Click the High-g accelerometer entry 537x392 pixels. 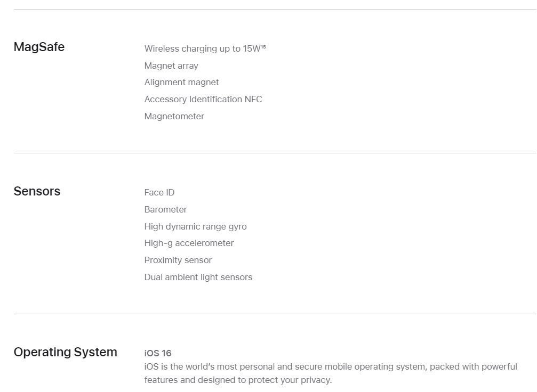189,243
